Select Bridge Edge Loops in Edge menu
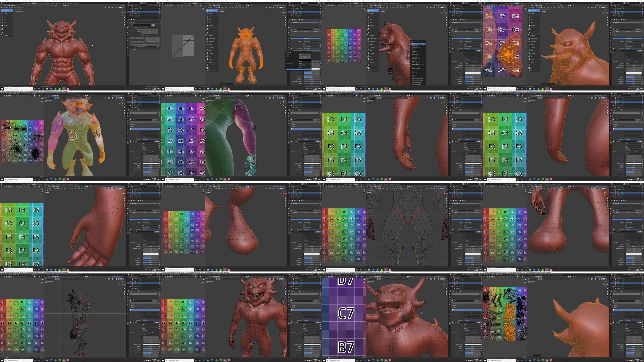644x362 pixels. (x=416, y=47)
